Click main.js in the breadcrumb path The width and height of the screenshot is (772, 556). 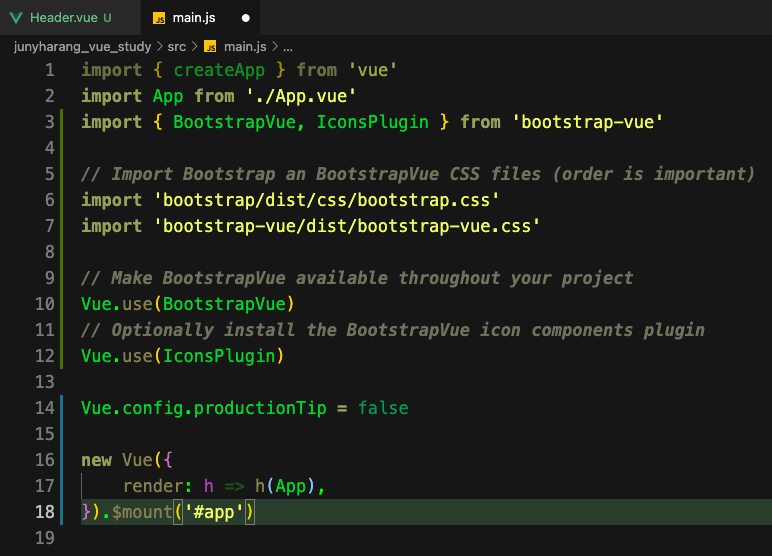[x=245, y=47]
